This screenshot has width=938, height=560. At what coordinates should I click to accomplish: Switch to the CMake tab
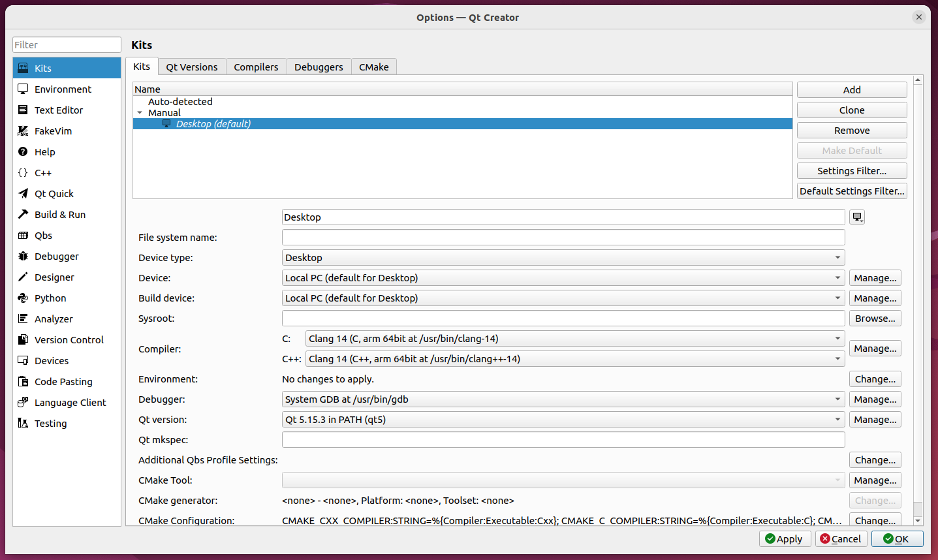[374, 67]
